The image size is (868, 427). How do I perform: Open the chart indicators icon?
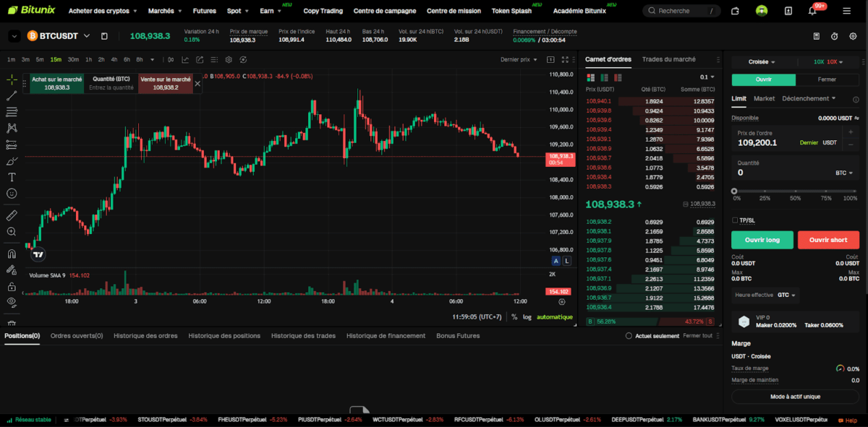[185, 60]
